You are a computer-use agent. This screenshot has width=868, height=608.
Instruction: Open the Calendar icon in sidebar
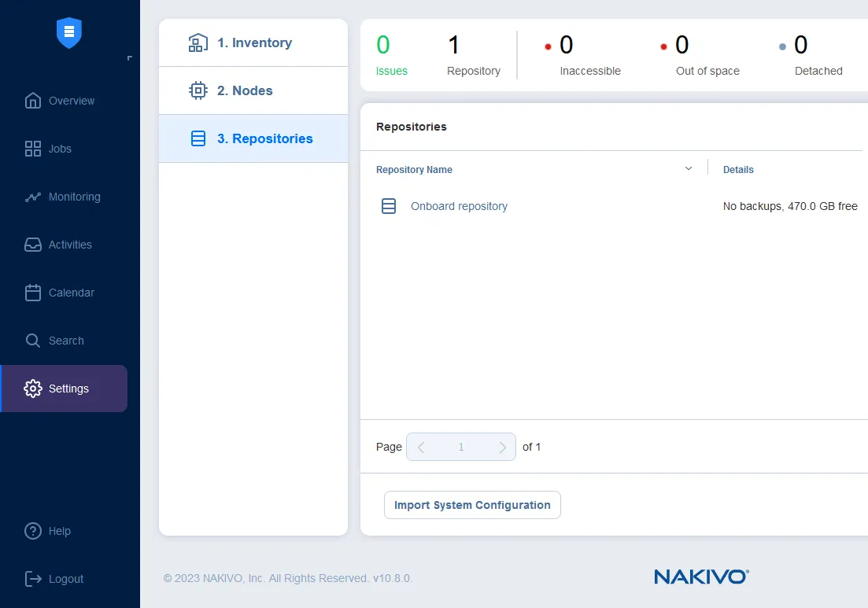(x=33, y=293)
